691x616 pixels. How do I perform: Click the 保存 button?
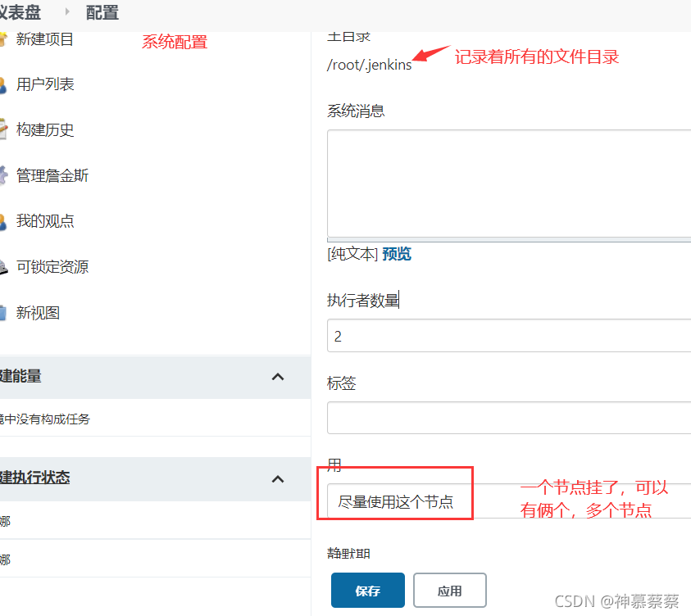click(368, 591)
